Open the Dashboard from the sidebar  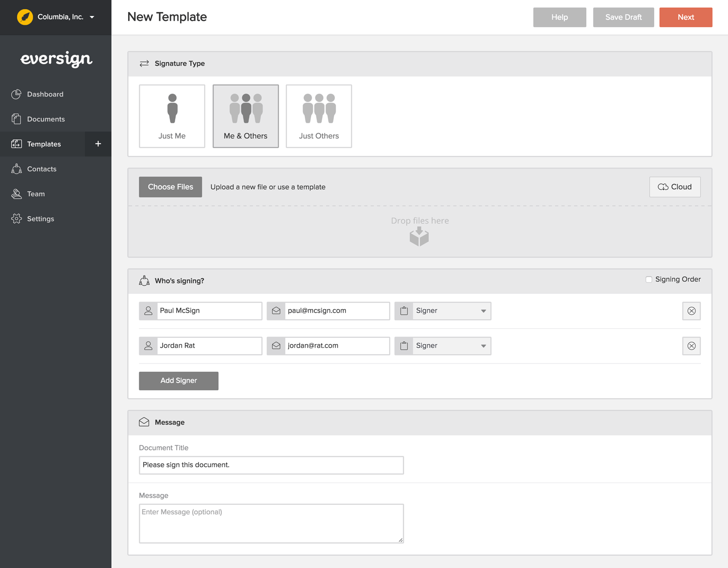(45, 94)
